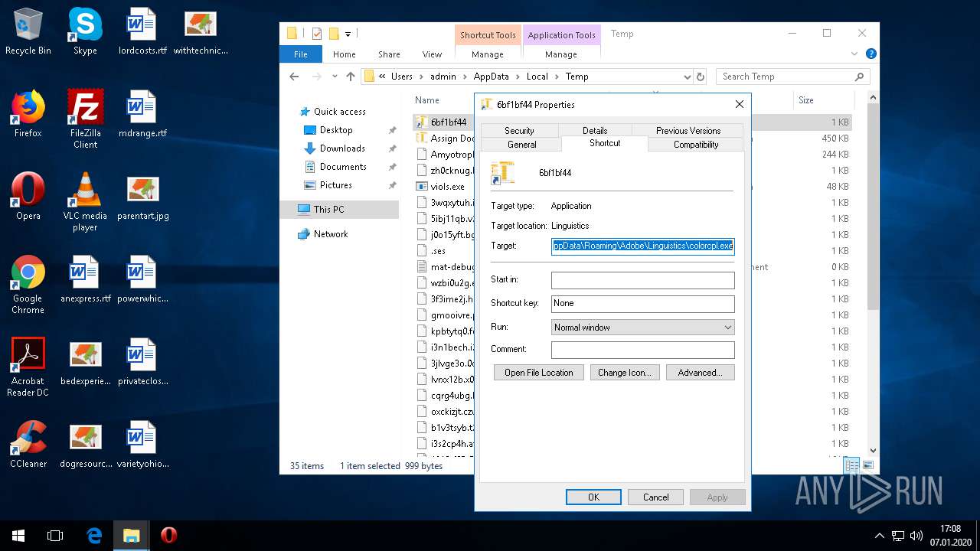
Task: Open Acrobat Reader DC shortcut
Action: [x=28, y=367]
